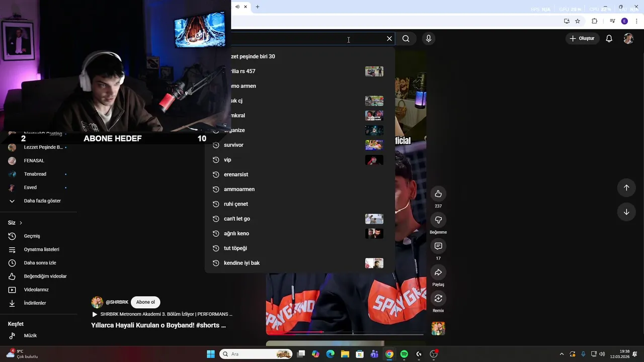Click the Oluştur create button
644x362 pixels.
(x=582, y=39)
